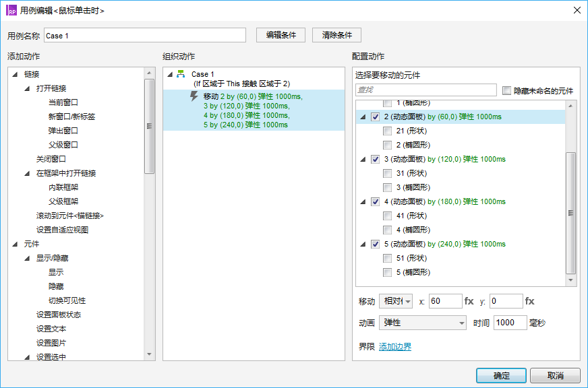Check the 31 (形状) checkbox
The image size is (588, 388).
388,174
